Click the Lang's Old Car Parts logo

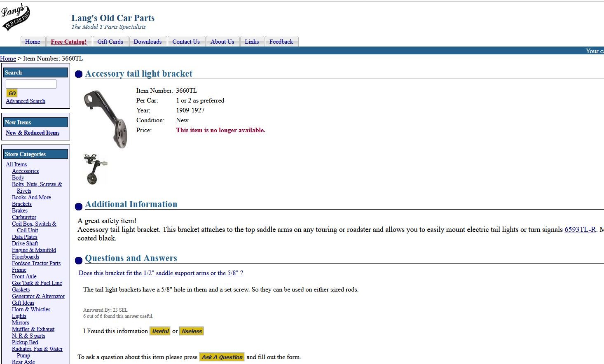[16, 17]
